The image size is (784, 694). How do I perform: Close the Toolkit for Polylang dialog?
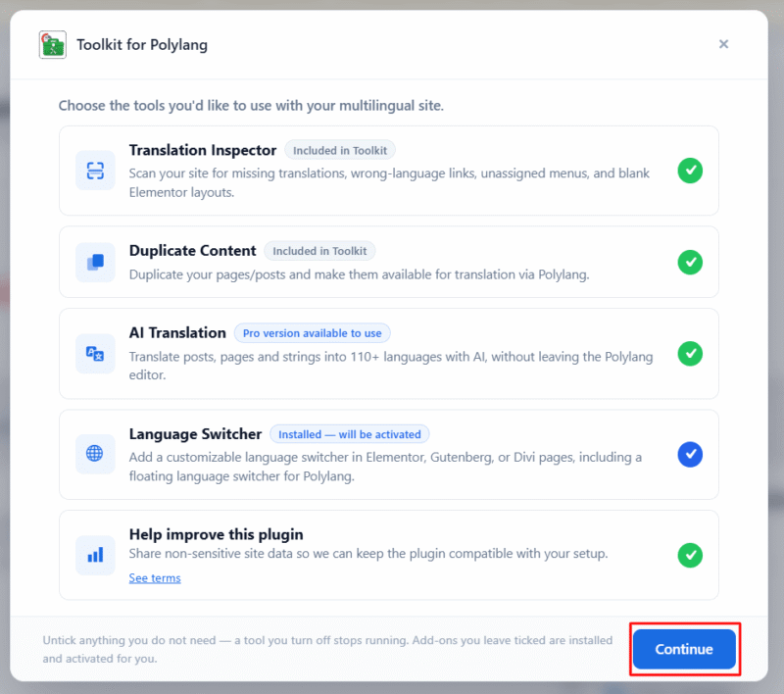pyautogui.click(x=723, y=44)
